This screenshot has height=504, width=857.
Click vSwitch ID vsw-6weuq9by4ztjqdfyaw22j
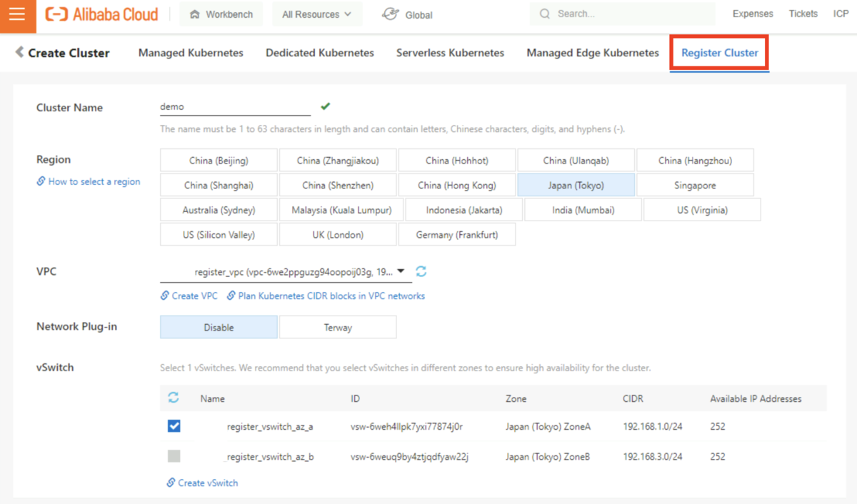(x=409, y=457)
